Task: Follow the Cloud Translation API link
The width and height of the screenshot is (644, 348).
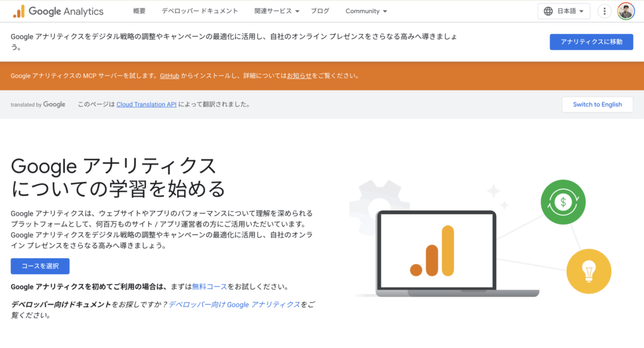Action: click(x=147, y=105)
